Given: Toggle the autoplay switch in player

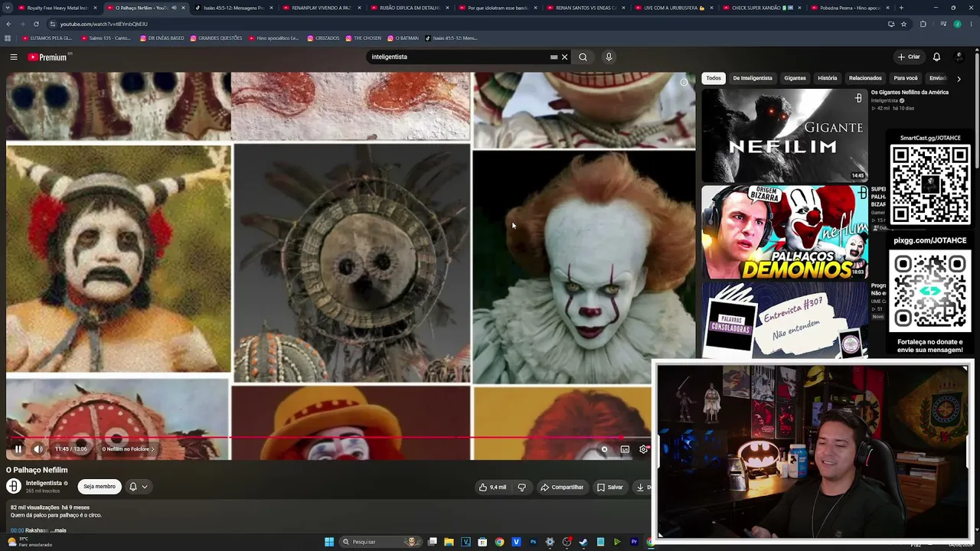Looking at the screenshot, I should pyautogui.click(x=604, y=449).
